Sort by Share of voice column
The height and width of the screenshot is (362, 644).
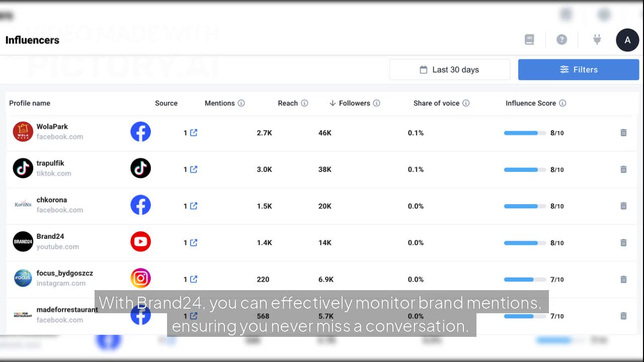pos(436,103)
